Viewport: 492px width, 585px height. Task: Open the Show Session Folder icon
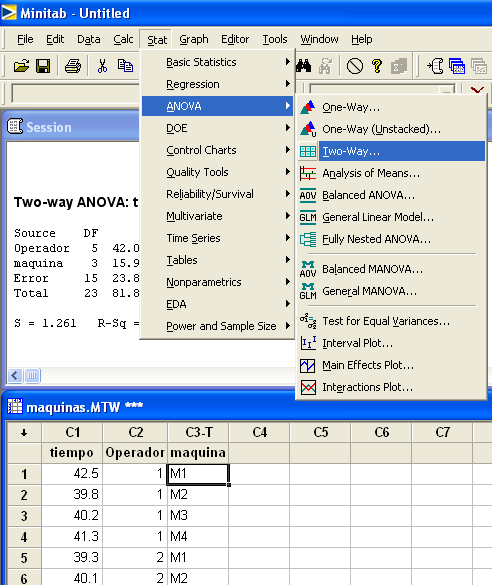pos(435,66)
